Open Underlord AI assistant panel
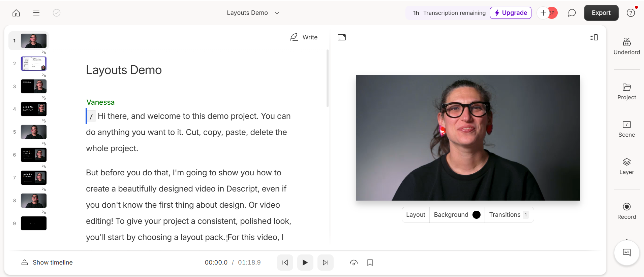This screenshot has width=644, height=277. click(x=626, y=46)
